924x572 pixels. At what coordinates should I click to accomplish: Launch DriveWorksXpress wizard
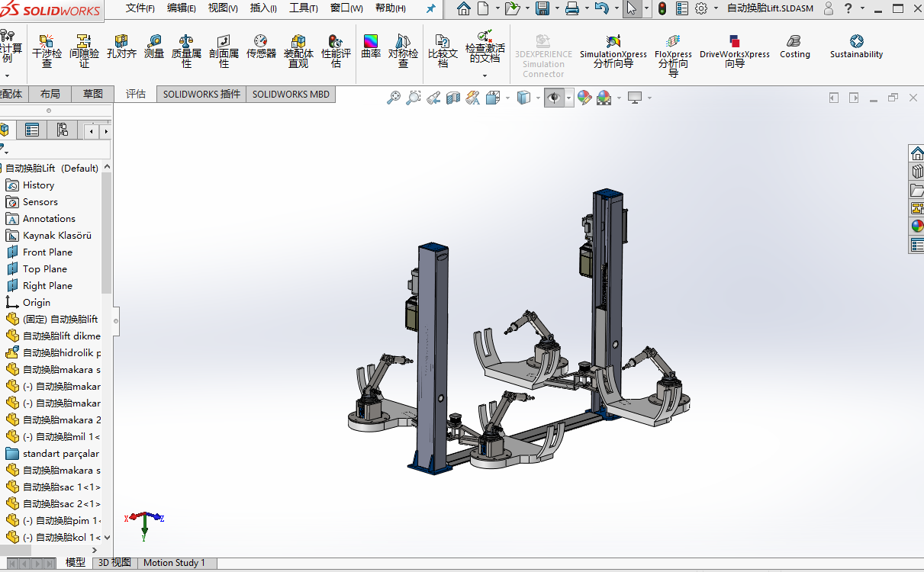click(735, 50)
